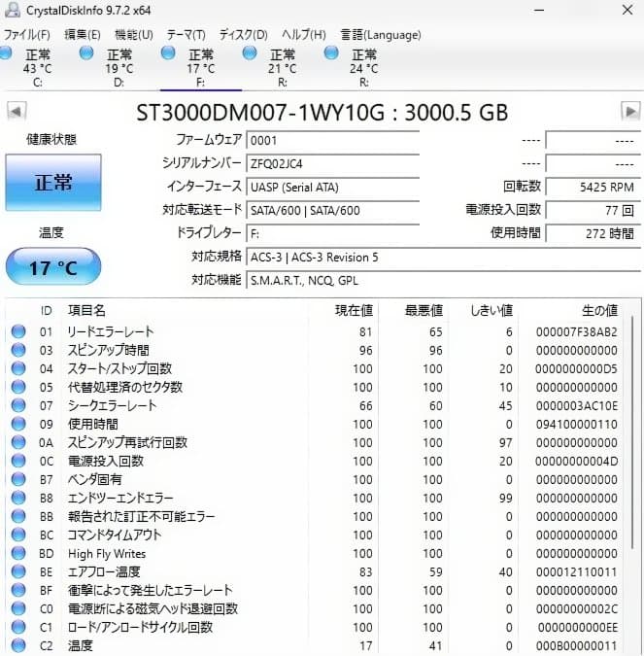This screenshot has height=656, width=644.
Task: Select the リードエラーレート attribute name
Action: 111,331
